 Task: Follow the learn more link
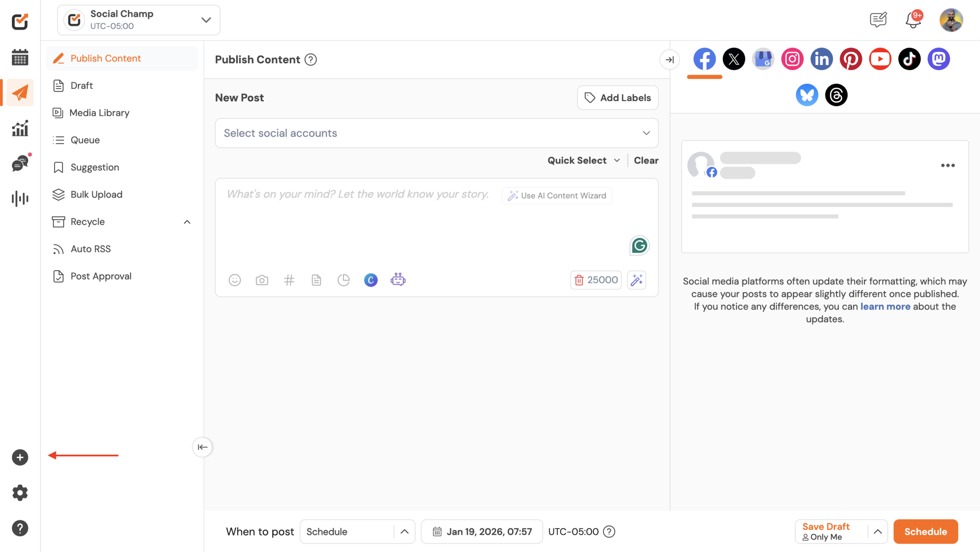tap(885, 307)
